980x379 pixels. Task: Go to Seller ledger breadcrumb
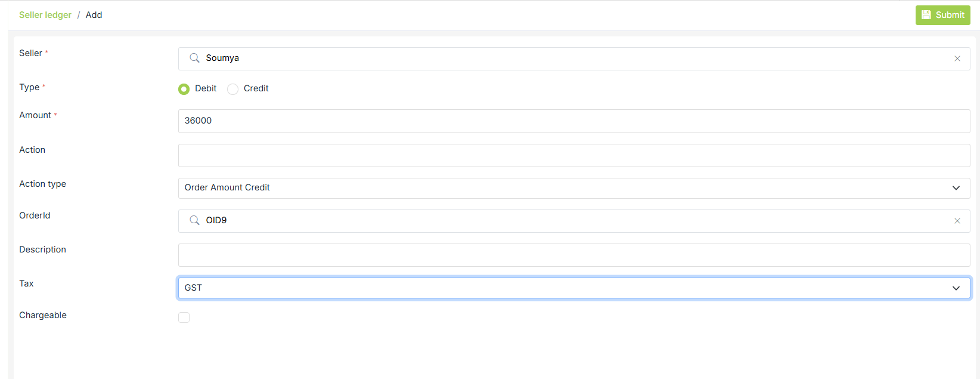click(45, 15)
